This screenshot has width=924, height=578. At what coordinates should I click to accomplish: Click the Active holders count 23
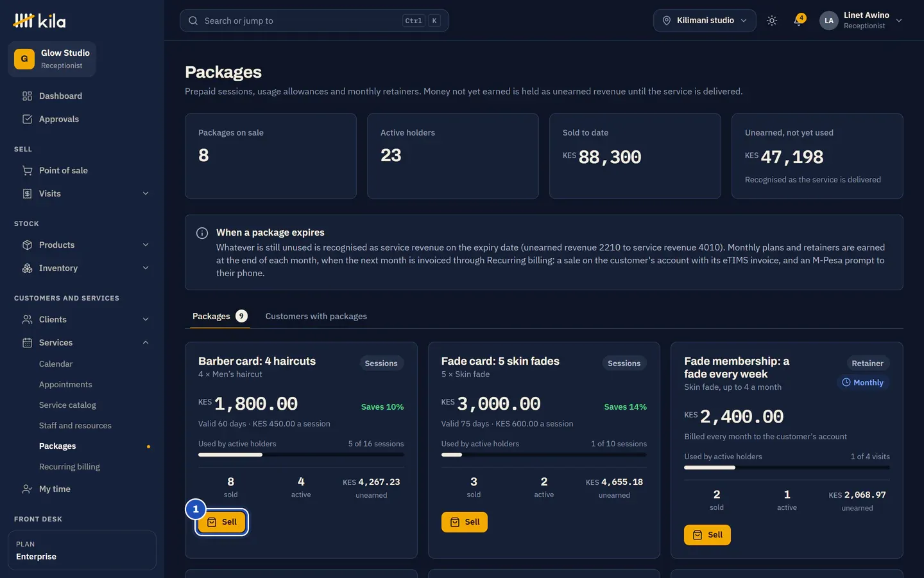coord(391,155)
